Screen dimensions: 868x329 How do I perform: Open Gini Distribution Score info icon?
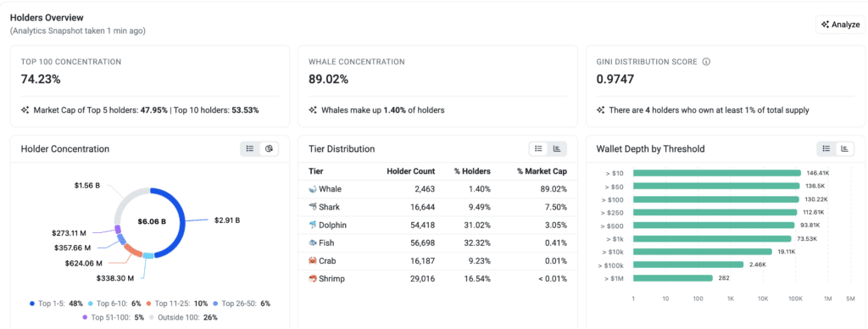(x=706, y=62)
